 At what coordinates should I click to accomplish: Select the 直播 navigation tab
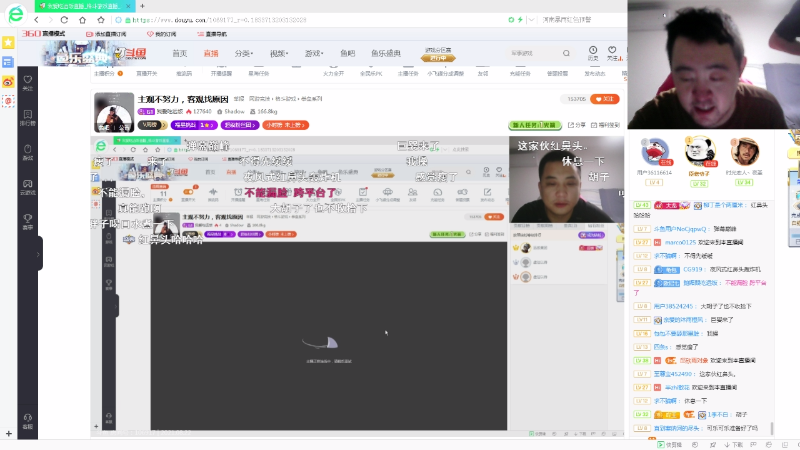tap(211, 53)
